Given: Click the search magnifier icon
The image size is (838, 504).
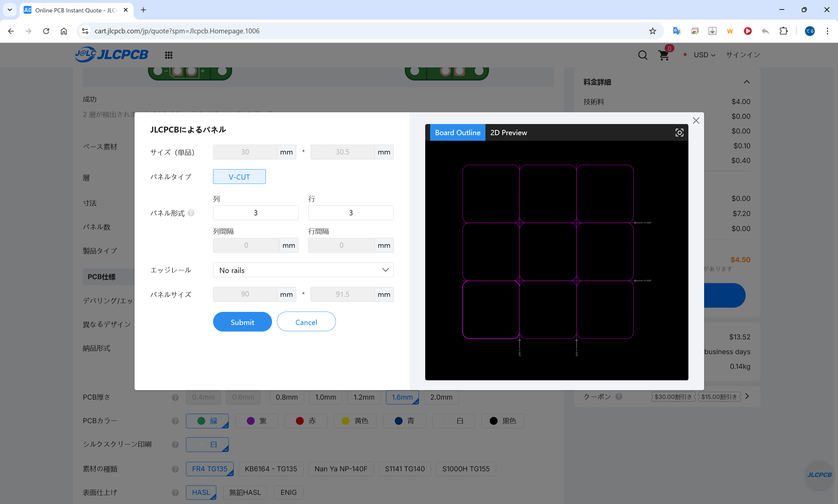Looking at the screenshot, I should 642,55.
